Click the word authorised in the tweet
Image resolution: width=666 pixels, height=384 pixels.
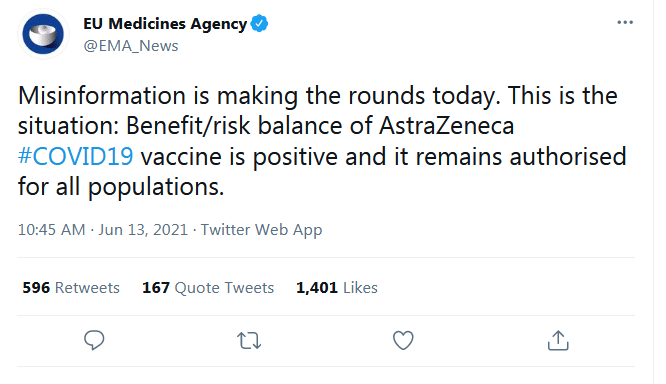pyautogui.click(x=568, y=156)
